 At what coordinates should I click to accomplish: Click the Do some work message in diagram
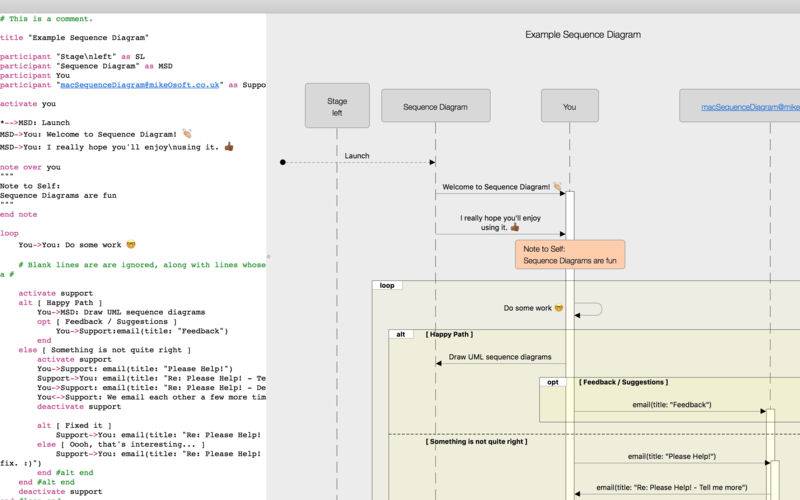click(x=533, y=308)
